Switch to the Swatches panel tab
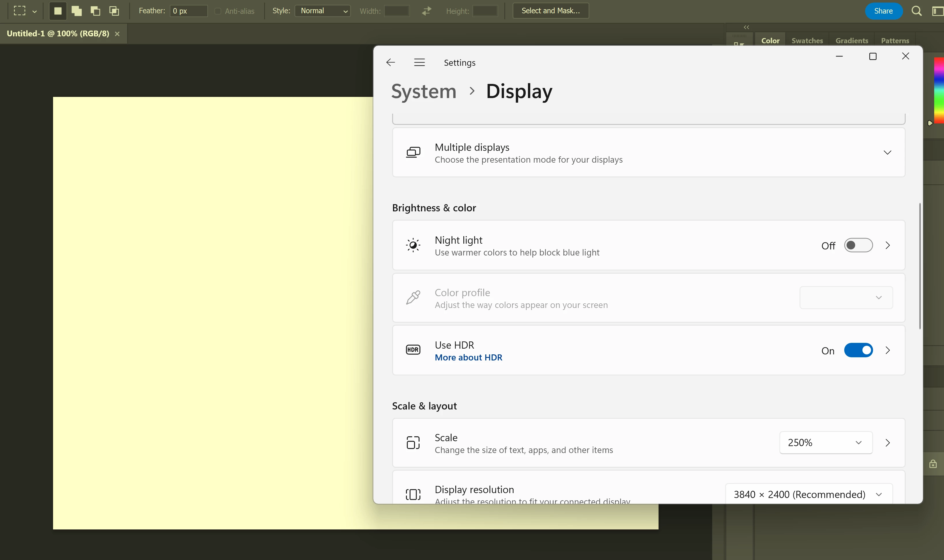 [x=807, y=41]
